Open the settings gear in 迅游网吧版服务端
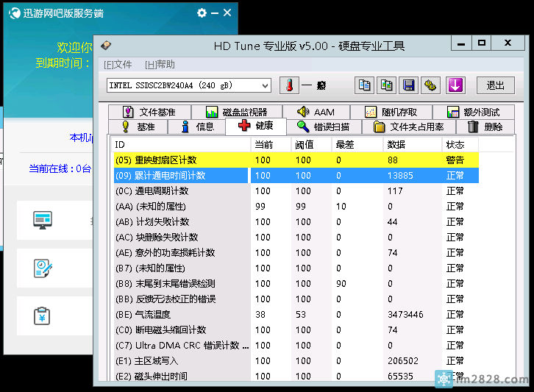 [x=202, y=13]
